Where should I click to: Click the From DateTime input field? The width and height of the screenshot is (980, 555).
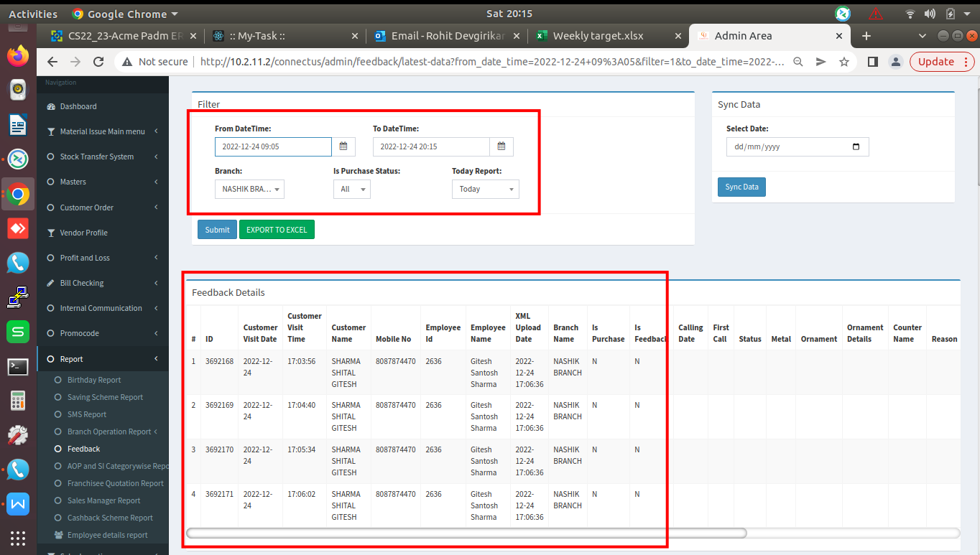[x=273, y=146]
